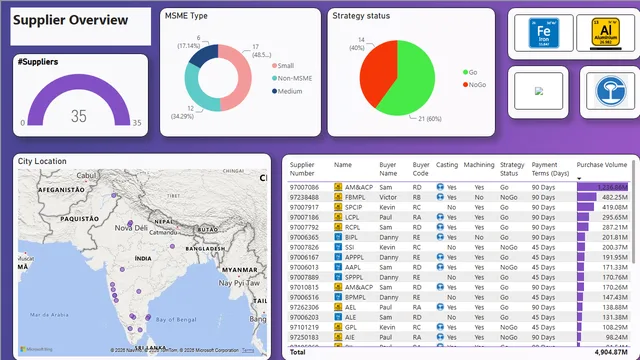Image resolution: width=640 pixels, height=360 pixels.
Task: Select the Al Aluminium material filter
Action: click(x=606, y=33)
